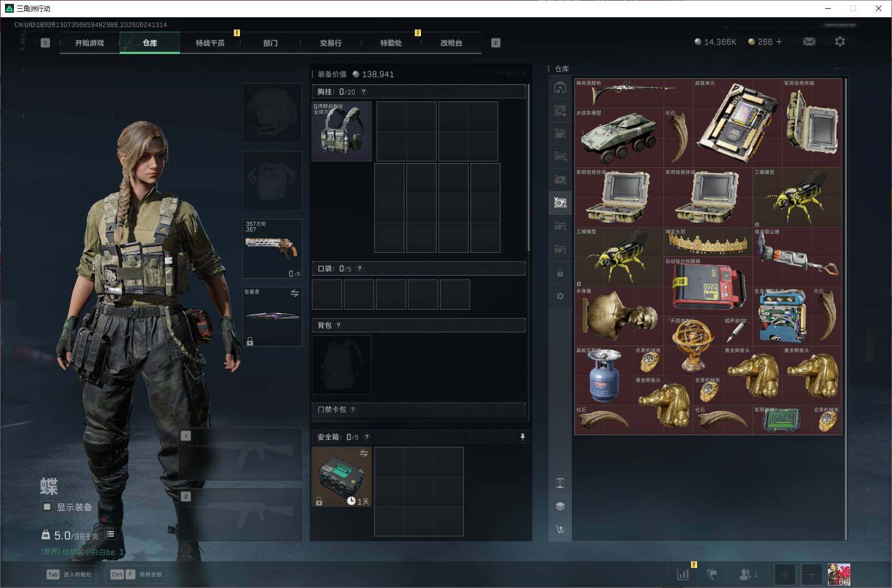Click the Q key previous-tab button
The image size is (892, 588).
(x=45, y=43)
